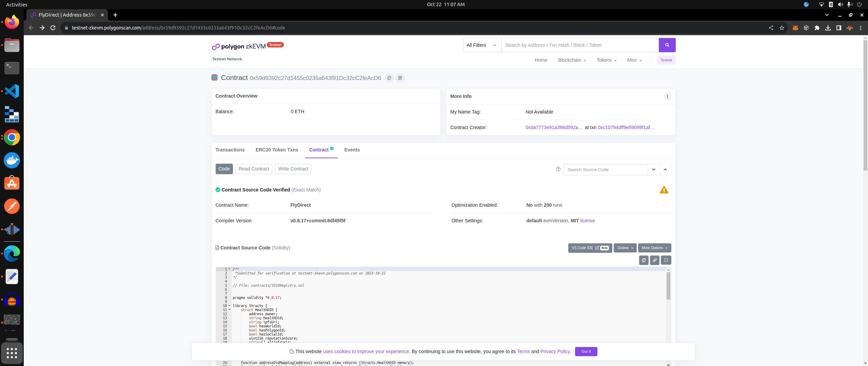Screen dimensions: 868x366
Task: Switch to the Events tab
Action: [352, 150]
